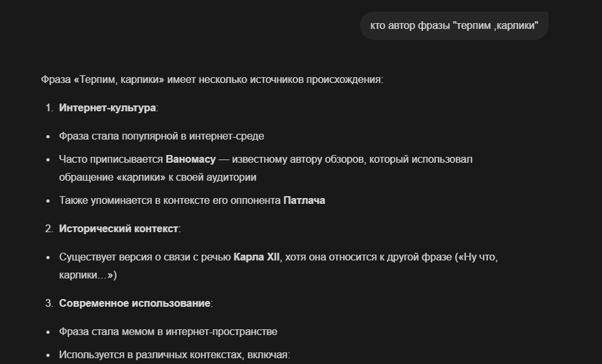Click the bold «Терпим, карлики» in intro line
Screen dimensions: 602x364
click(x=120, y=80)
